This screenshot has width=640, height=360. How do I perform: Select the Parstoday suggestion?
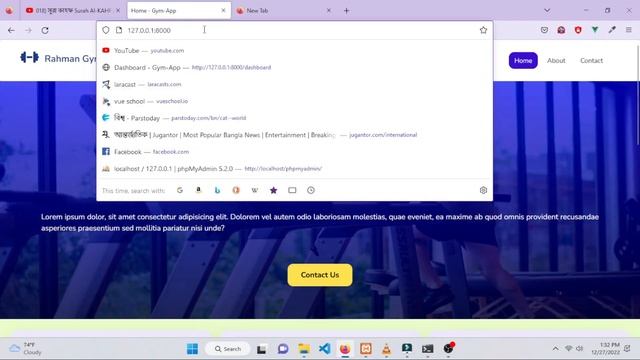(x=294, y=118)
